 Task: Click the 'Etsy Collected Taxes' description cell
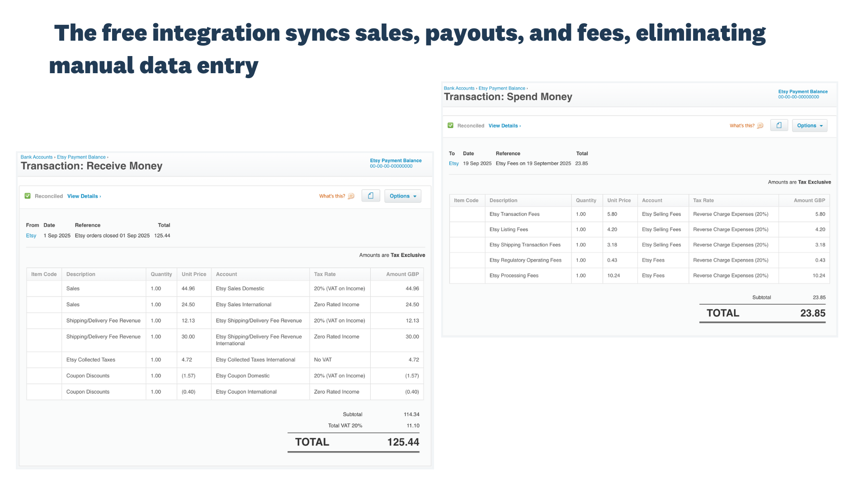point(104,360)
